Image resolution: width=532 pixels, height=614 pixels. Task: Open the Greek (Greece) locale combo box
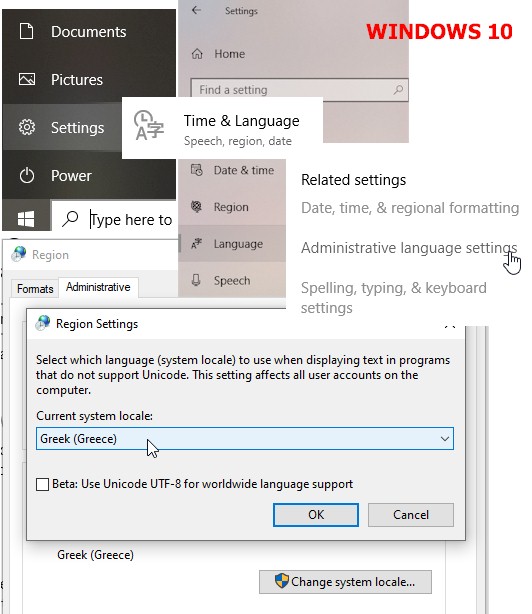tap(245, 439)
